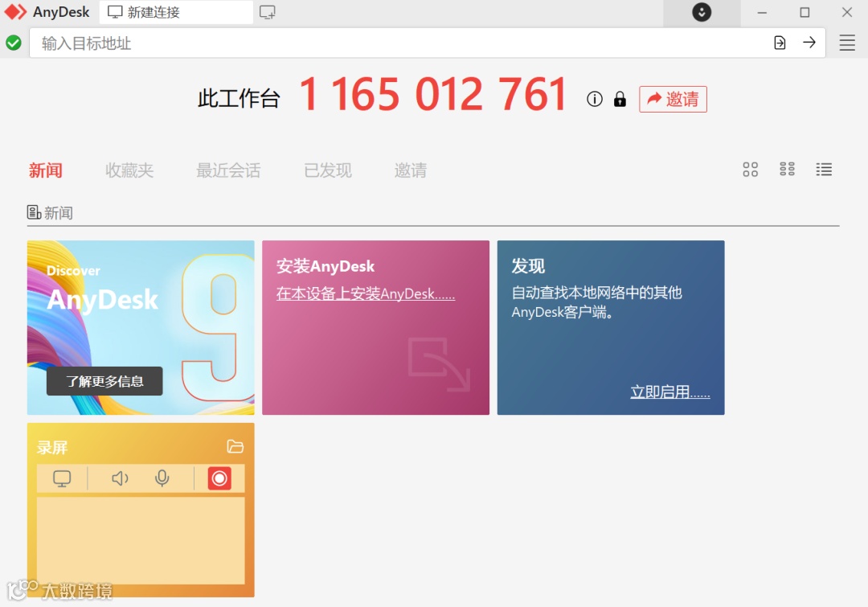This screenshot has height=607, width=868.
Task: Switch to list view
Action: (x=823, y=170)
